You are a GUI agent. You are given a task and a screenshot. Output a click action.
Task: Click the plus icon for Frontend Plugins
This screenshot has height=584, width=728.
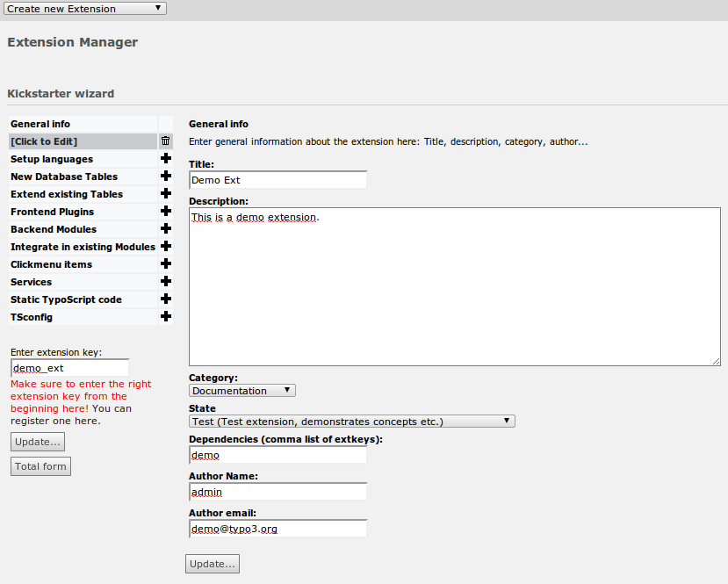click(x=165, y=212)
